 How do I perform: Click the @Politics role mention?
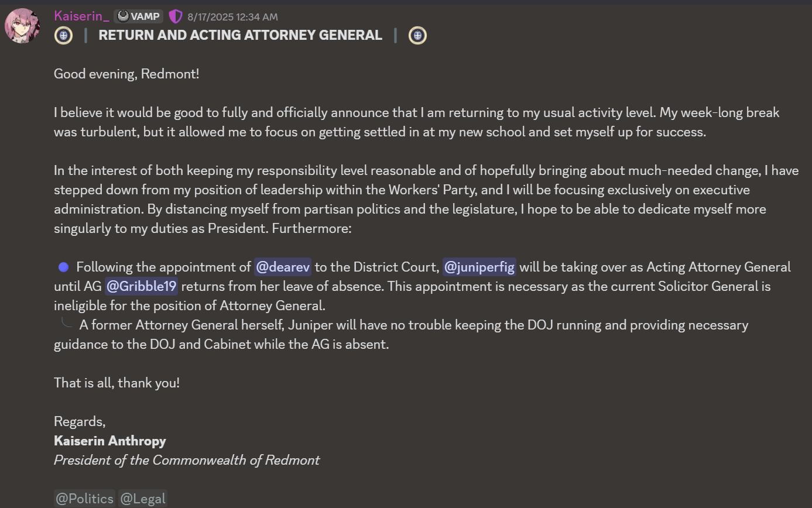[x=85, y=499]
